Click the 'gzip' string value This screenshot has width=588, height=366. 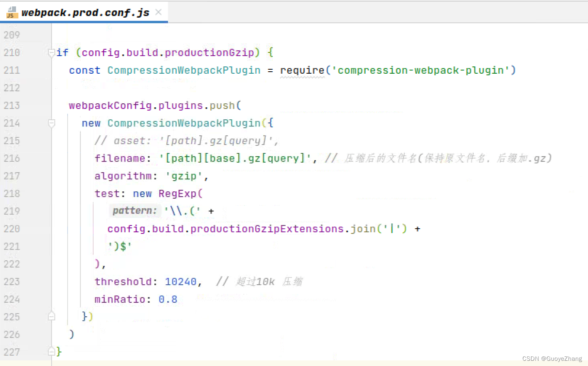(x=184, y=176)
